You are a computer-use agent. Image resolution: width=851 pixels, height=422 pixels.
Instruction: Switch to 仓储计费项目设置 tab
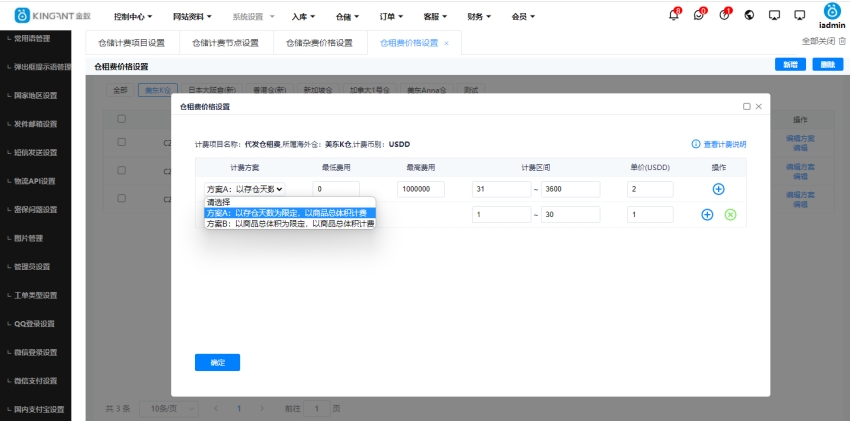pos(132,43)
